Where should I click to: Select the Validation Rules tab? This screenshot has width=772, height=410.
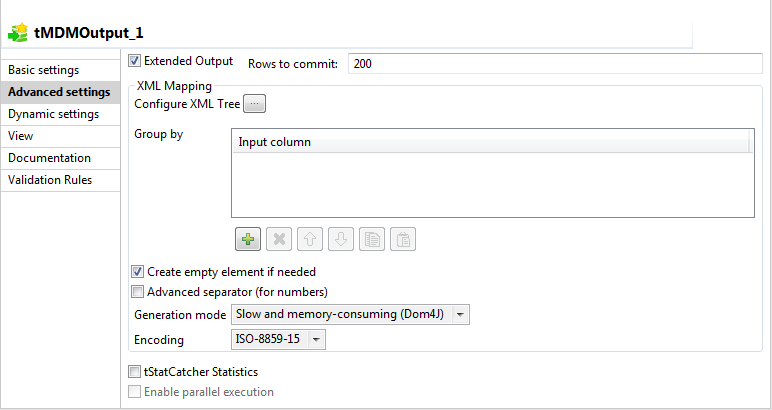click(x=50, y=180)
